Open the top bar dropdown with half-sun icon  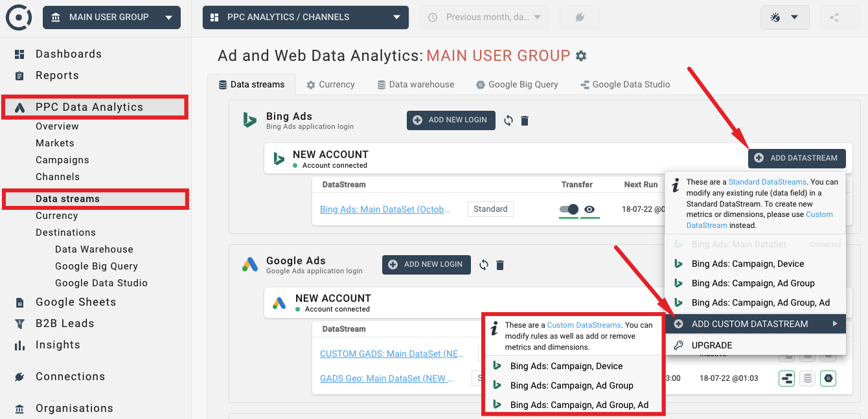(x=785, y=17)
